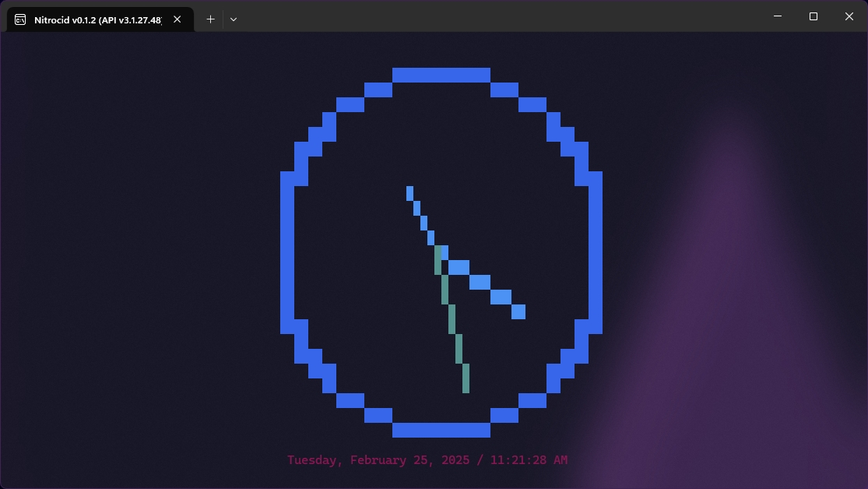
Task: Click the date text "Tuesday, February 25, 2025"
Action: pos(378,460)
